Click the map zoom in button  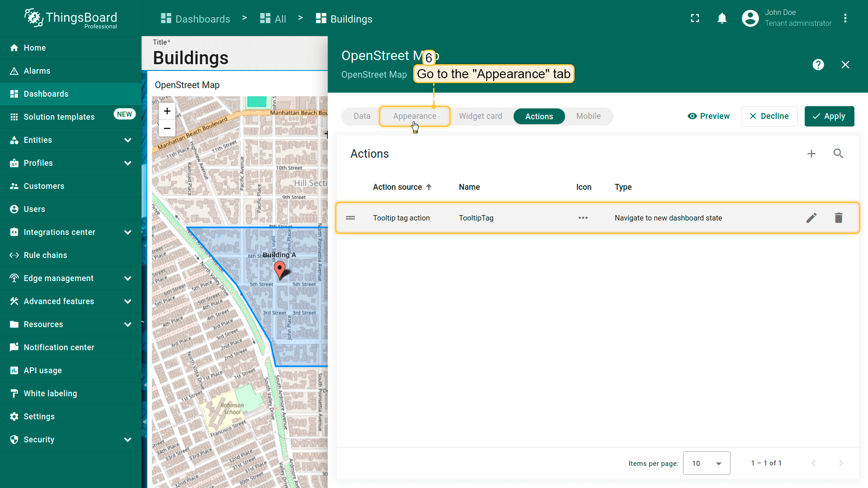(167, 111)
